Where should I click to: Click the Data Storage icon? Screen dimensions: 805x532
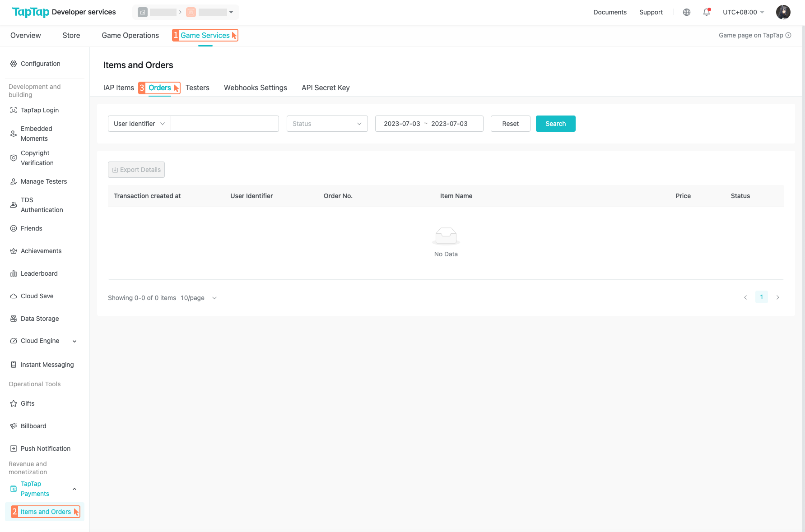(14, 319)
